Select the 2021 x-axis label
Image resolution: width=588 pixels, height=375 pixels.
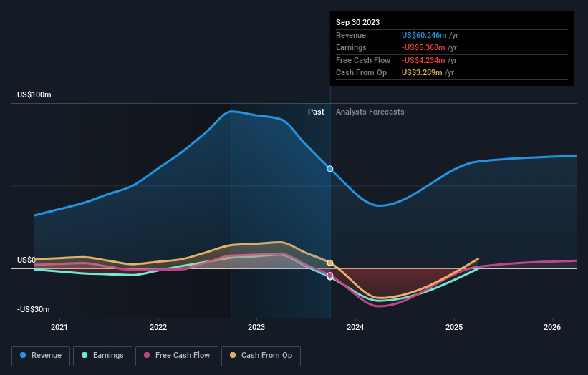tap(59, 327)
